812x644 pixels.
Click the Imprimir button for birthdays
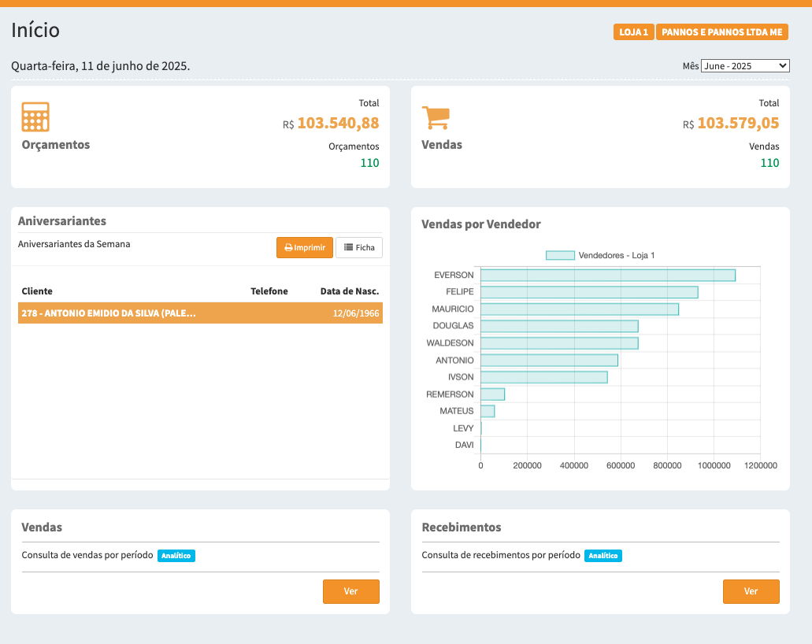click(305, 247)
